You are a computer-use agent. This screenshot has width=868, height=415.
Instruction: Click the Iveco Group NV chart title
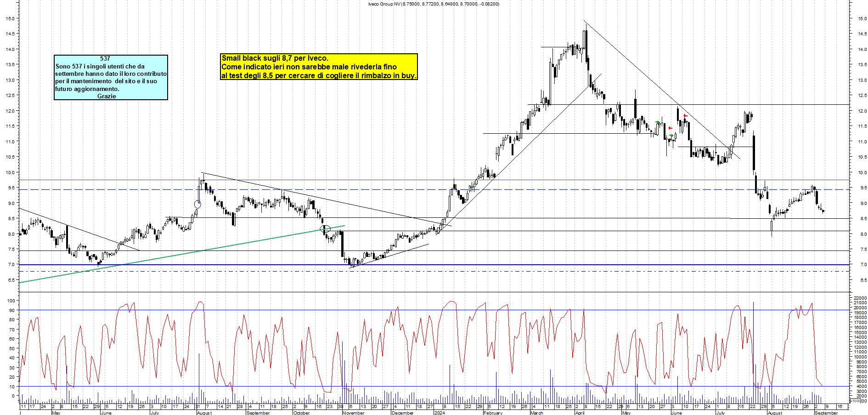[x=434, y=4]
